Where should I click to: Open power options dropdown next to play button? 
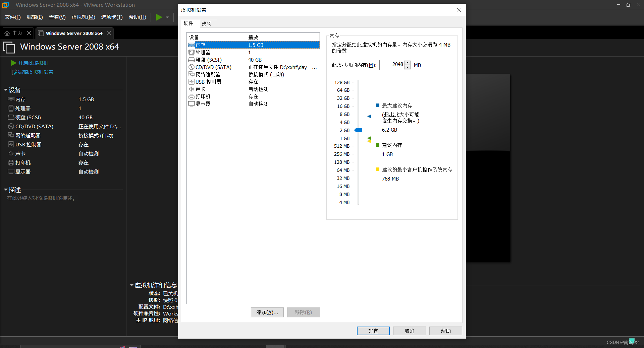click(167, 17)
